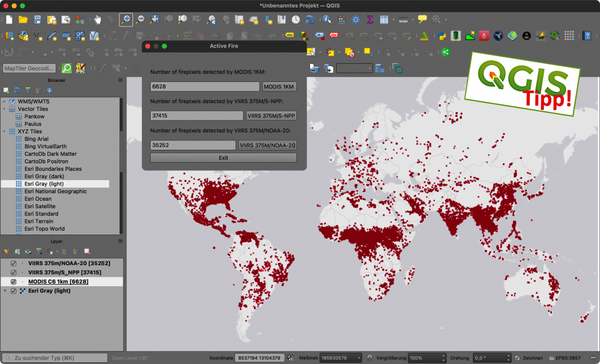Click Collapse All icon in Layer panel
The image size is (600, 364).
click(76, 252)
